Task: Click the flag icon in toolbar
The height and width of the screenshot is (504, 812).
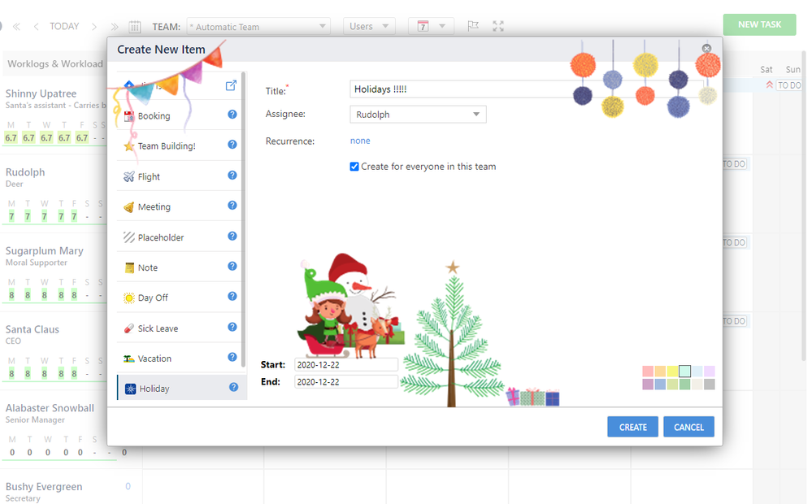Action: 473,26
